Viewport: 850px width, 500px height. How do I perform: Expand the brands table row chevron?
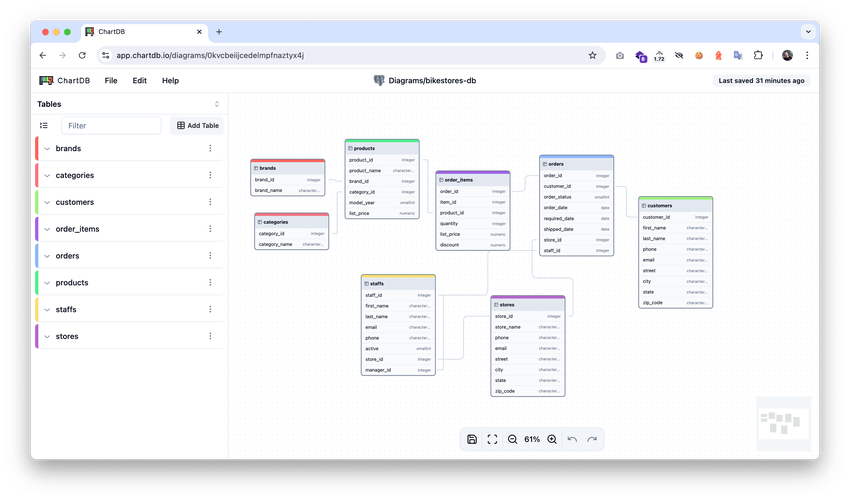point(47,149)
